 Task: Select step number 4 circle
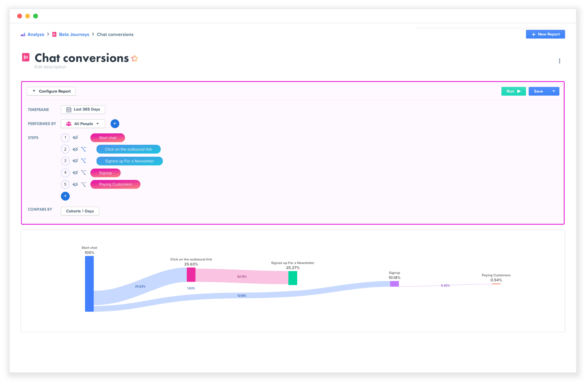(x=65, y=173)
